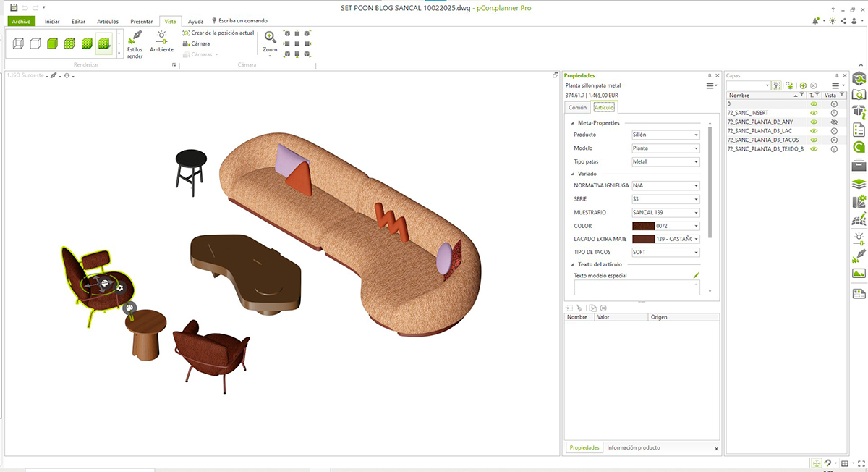Screen dimensions: 868x472
Task: Open the Estilos render tool
Action: [135, 45]
